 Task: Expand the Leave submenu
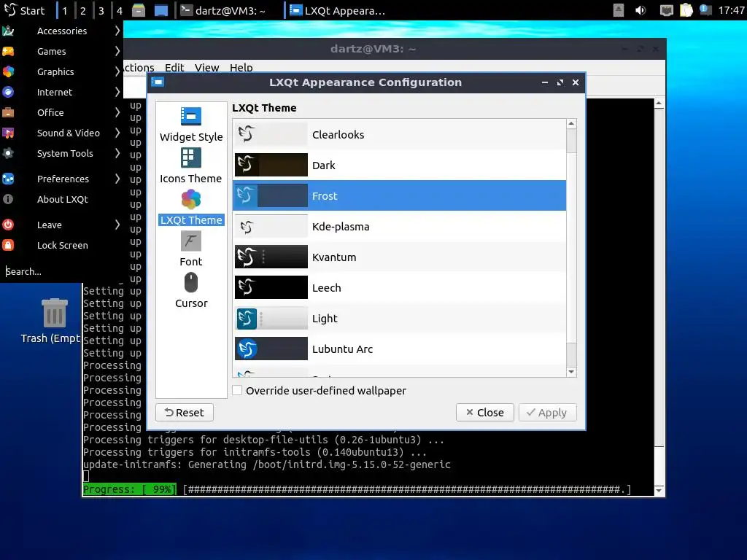click(x=61, y=225)
